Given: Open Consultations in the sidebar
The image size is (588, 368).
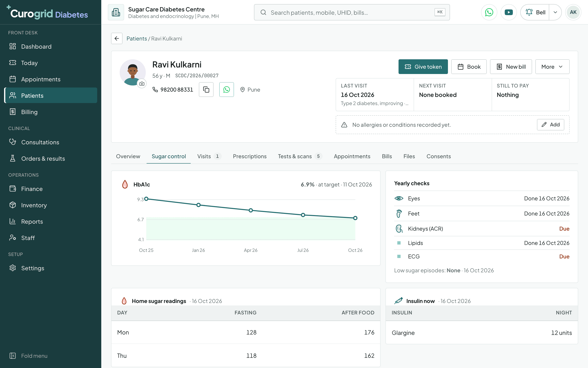Looking at the screenshot, I should 51,142.
